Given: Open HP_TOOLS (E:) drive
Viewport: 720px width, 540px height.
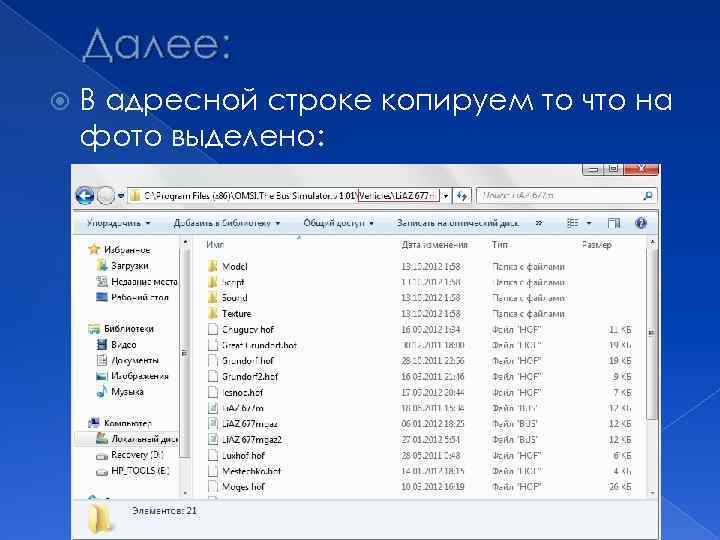Looking at the screenshot, I should (140, 471).
